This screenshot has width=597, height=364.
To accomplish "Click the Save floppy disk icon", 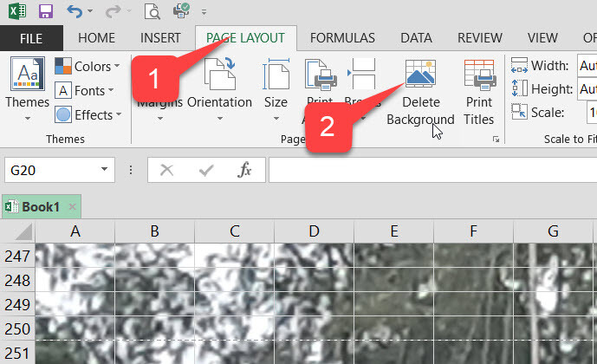I will (x=46, y=11).
